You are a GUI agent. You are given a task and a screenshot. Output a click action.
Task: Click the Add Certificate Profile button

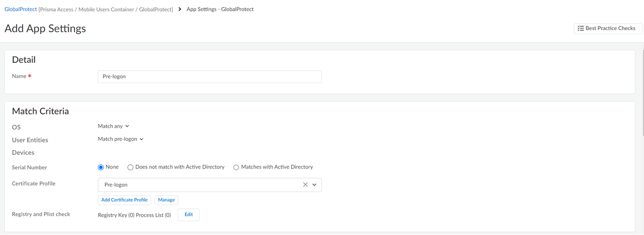(125, 200)
